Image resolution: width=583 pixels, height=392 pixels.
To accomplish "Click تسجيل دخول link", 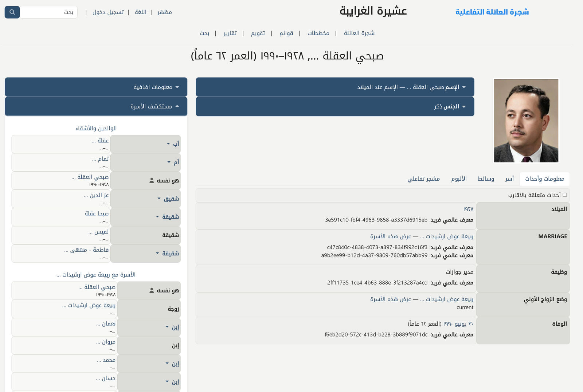I will (108, 12).
